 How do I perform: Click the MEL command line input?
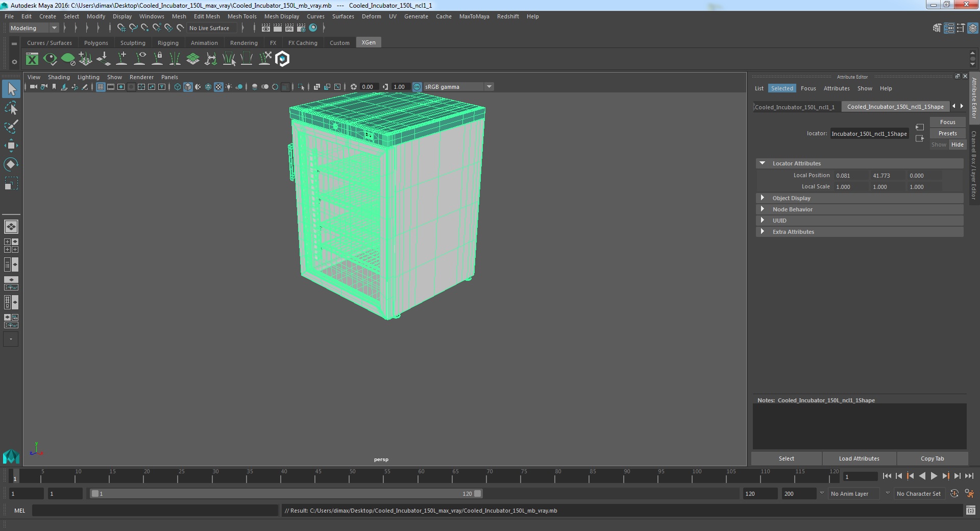click(155, 511)
